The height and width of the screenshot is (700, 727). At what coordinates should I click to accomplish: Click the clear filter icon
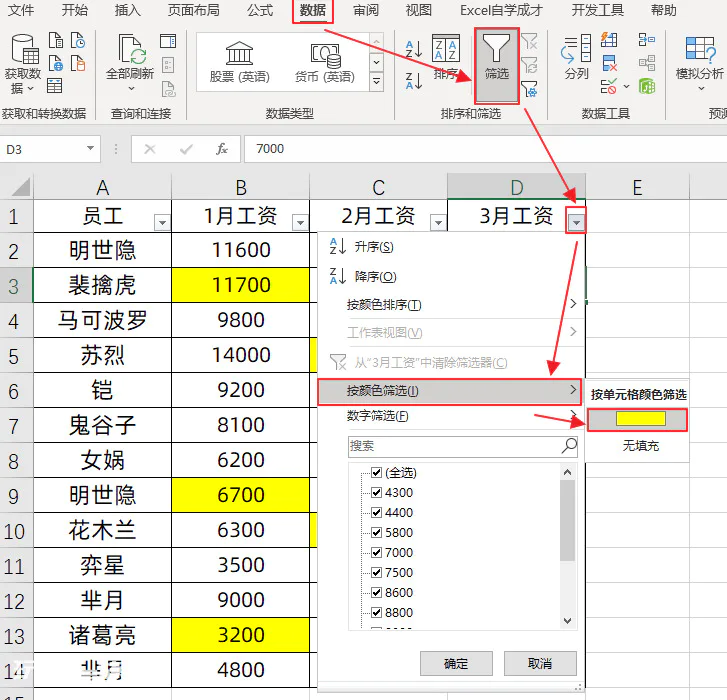529,41
